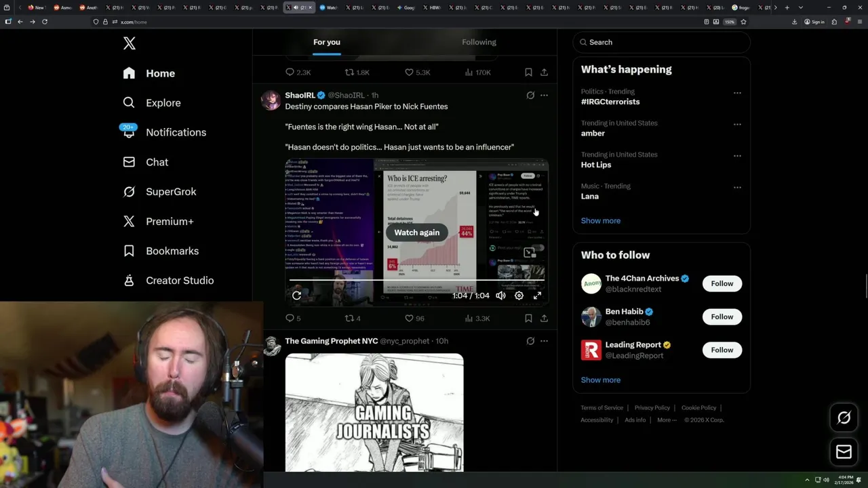
Task: Open Explore from the sidebar
Action: 152,103
